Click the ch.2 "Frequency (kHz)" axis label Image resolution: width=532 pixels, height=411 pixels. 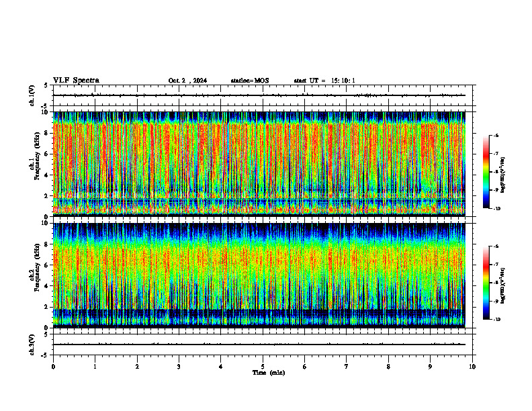[x=38, y=268]
